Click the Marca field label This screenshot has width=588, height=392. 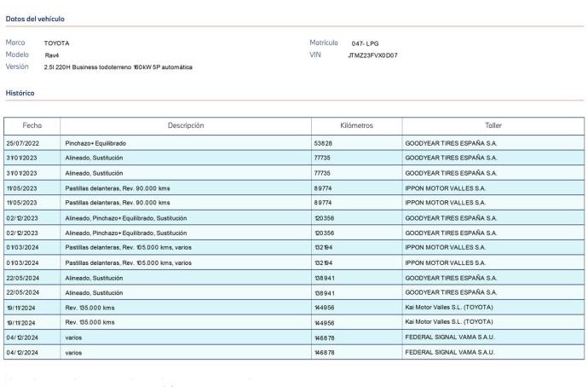(x=15, y=42)
